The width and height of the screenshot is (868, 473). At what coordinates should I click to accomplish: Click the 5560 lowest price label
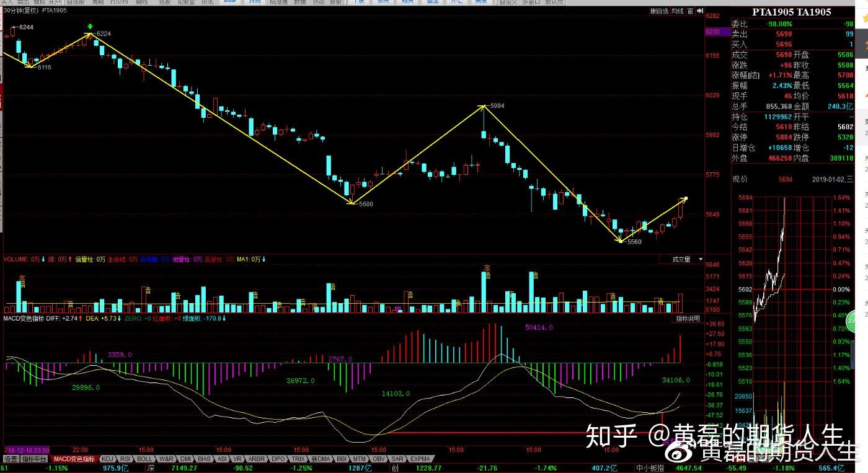pyautogui.click(x=634, y=242)
